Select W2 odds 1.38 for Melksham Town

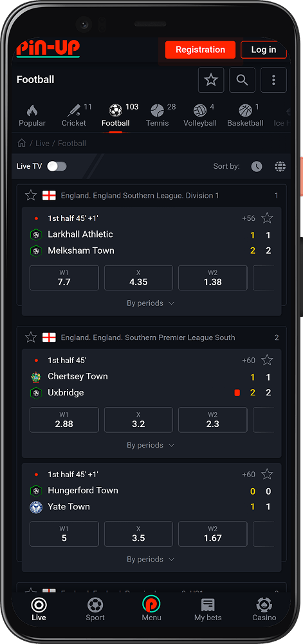click(213, 278)
